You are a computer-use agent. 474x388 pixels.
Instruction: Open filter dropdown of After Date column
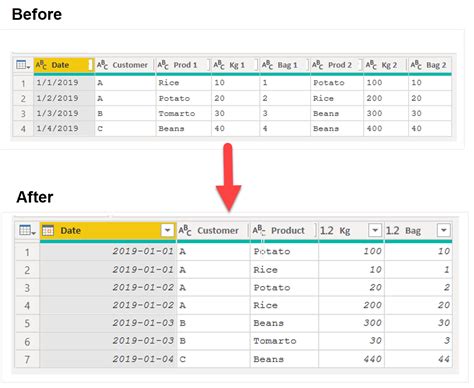[167, 230]
